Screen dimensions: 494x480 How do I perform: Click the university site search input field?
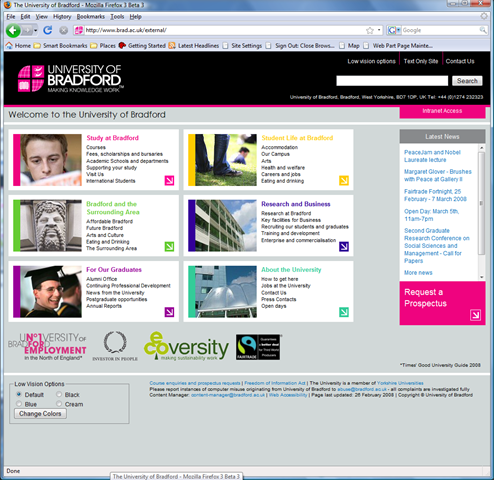(392, 81)
